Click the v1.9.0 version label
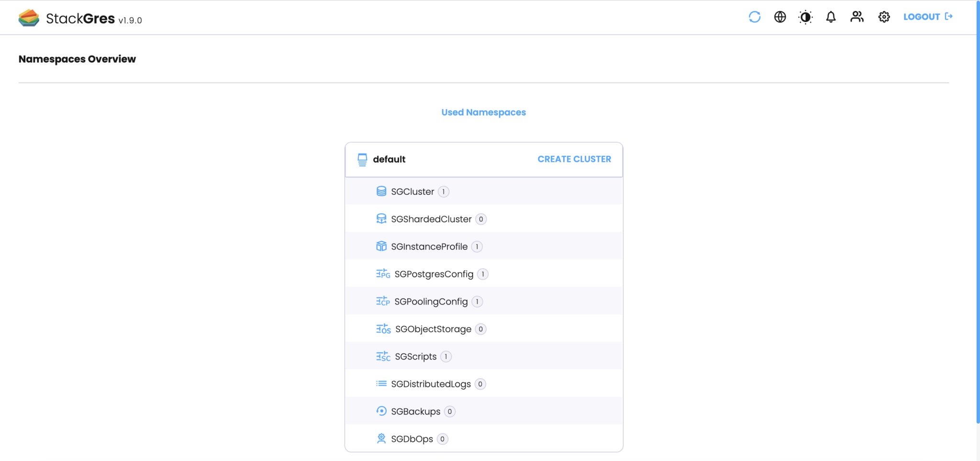980x461 pixels. pyautogui.click(x=130, y=20)
